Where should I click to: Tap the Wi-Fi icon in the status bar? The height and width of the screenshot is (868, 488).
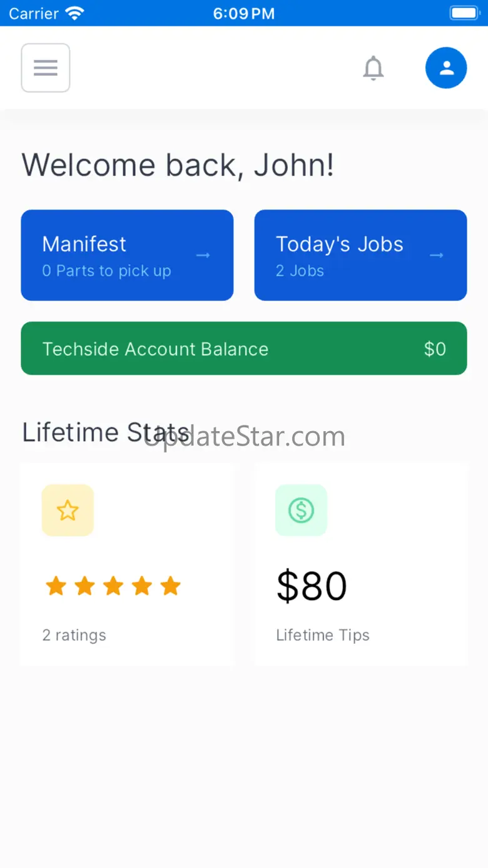click(74, 13)
